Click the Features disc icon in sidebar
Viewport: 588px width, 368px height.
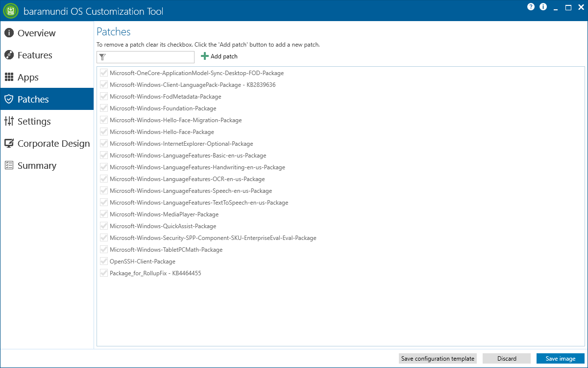coord(9,55)
